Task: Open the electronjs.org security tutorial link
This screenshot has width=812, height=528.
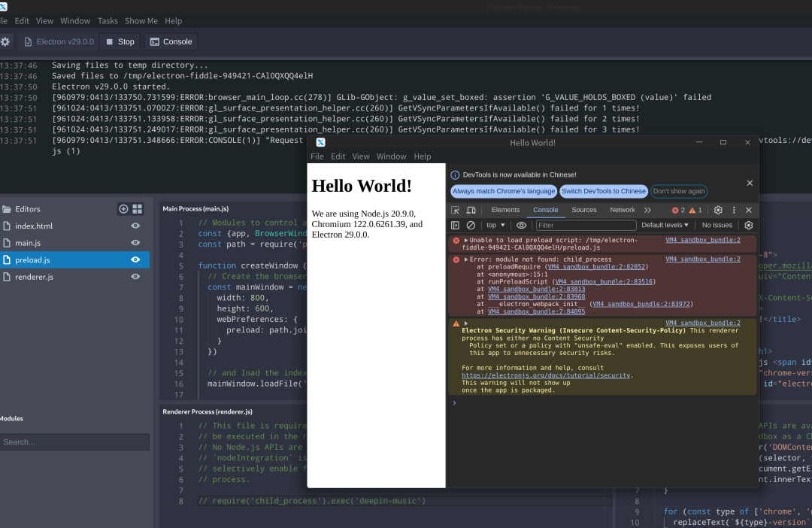Action: (546, 375)
